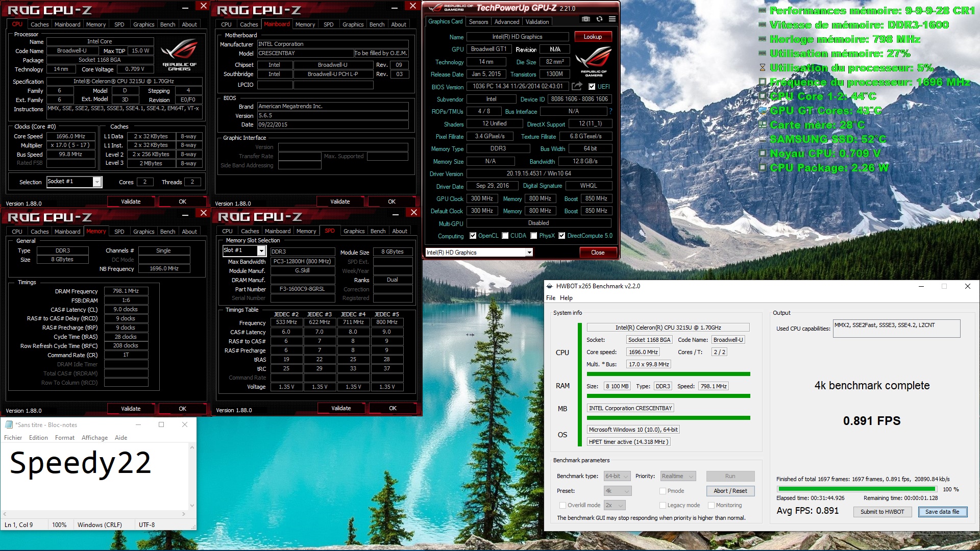Viewport: 980px width, 551px height.
Task: Open Caches tab in the CPU-Z CPU window
Action: click(x=39, y=24)
